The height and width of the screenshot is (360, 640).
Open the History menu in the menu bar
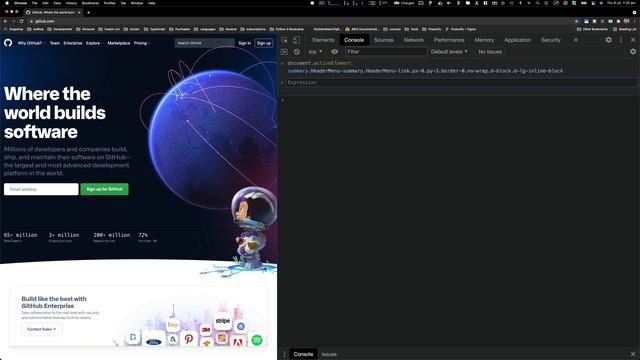point(71,3)
